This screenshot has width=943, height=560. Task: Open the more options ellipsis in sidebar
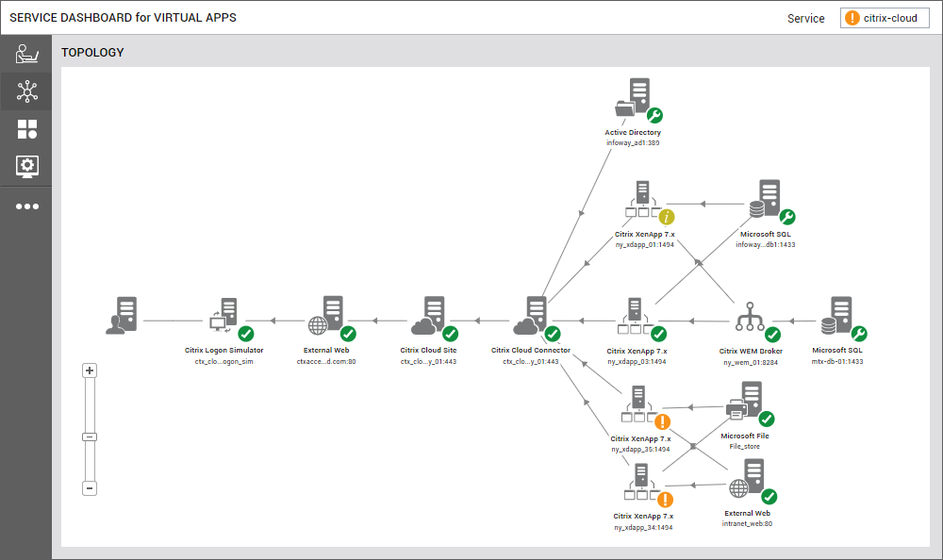tap(27, 206)
